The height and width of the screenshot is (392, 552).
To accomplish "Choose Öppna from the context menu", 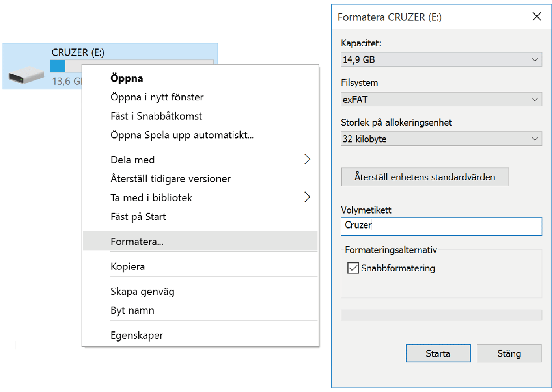I will [x=127, y=78].
